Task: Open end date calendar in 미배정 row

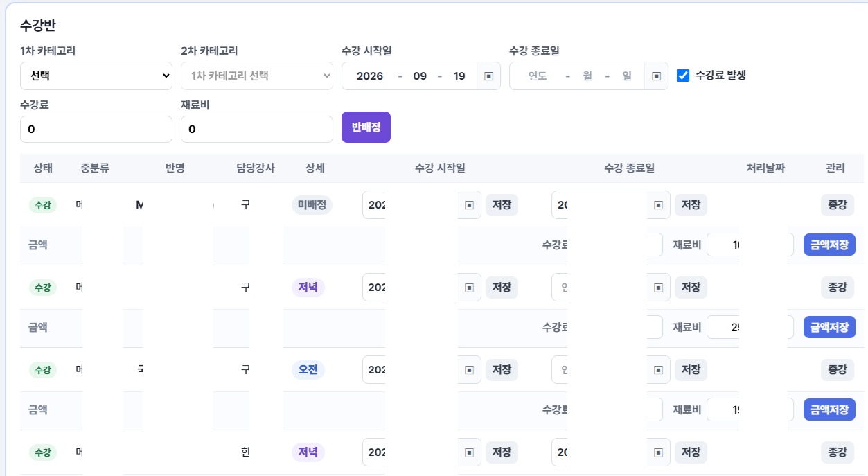Action: pos(658,205)
